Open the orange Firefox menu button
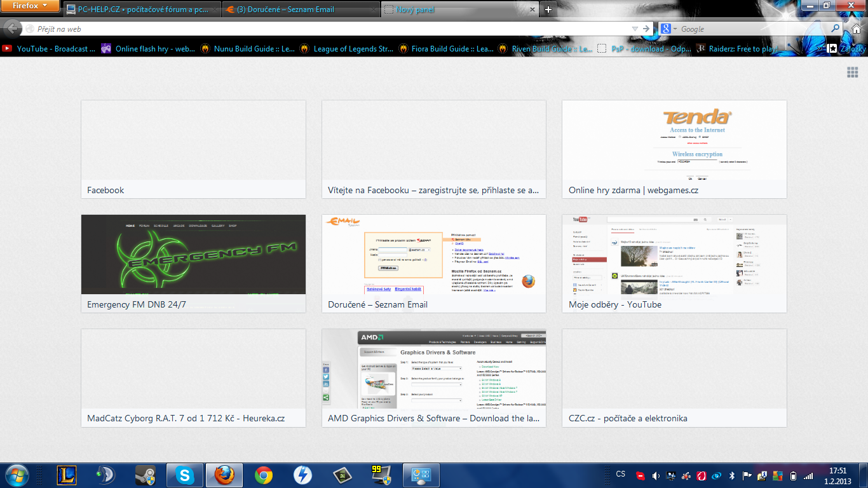The height and width of the screenshot is (488, 868). (x=30, y=6)
